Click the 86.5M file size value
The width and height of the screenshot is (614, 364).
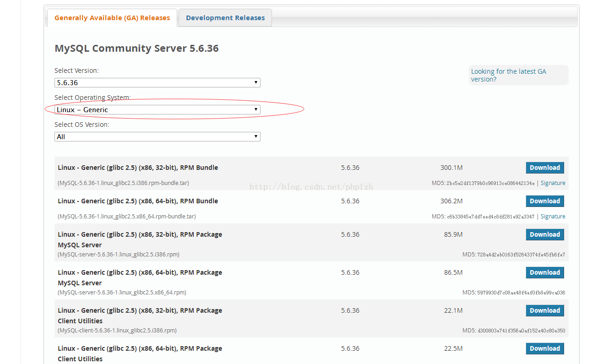453,272
